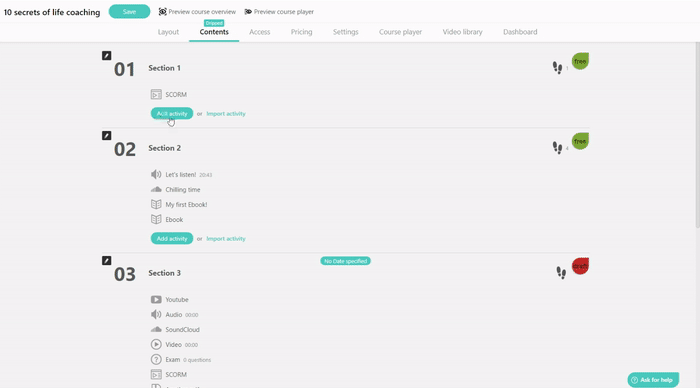The height and width of the screenshot is (388, 700).
Task: Open the Let's listen! activity
Action: pyautogui.click(x=180, y=175)
